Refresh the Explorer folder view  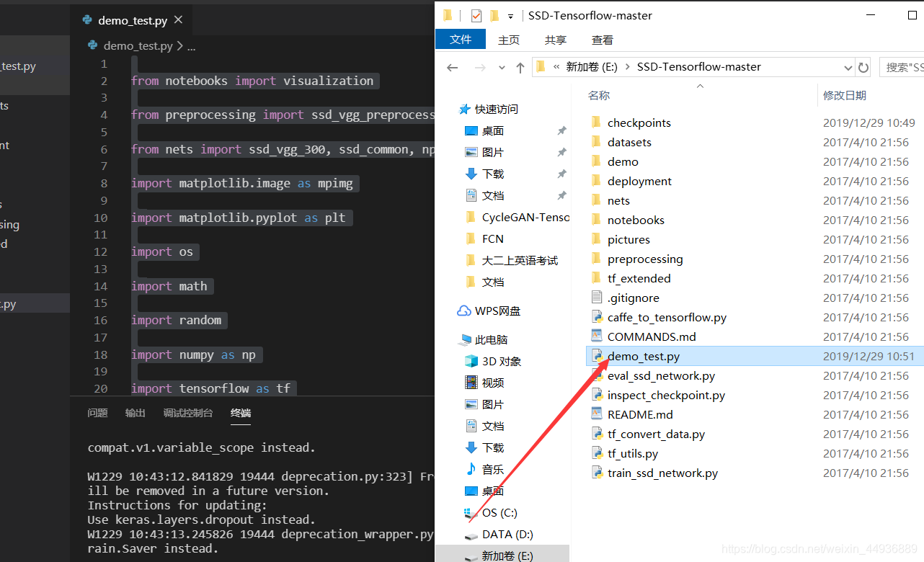(x=863, y=67)
